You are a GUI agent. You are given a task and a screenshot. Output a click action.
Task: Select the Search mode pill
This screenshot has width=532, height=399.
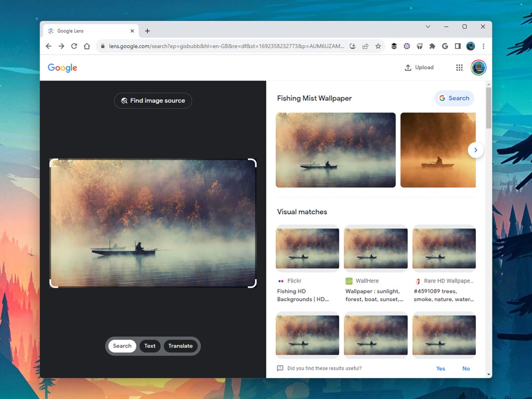[122, 346]
